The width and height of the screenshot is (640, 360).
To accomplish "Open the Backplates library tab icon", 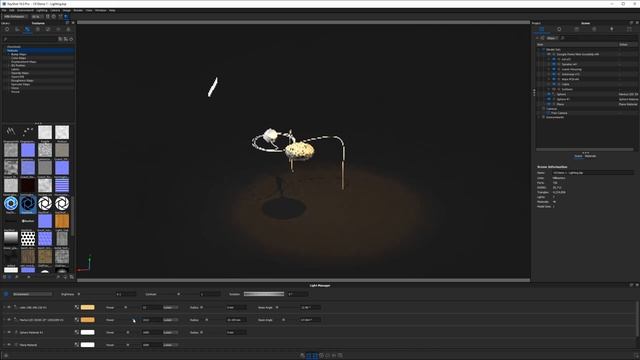I will 48,29.
